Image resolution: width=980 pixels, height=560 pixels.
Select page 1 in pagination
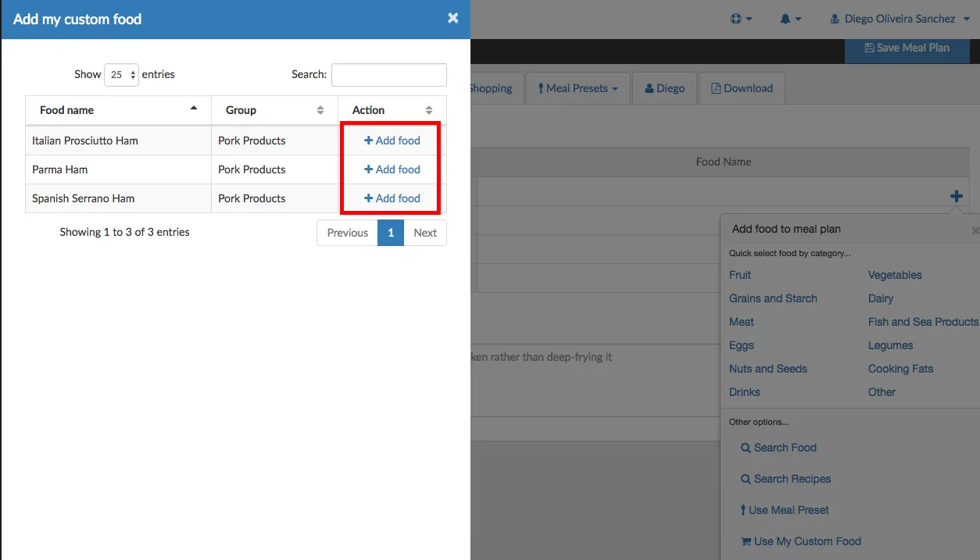pos(391,233)
